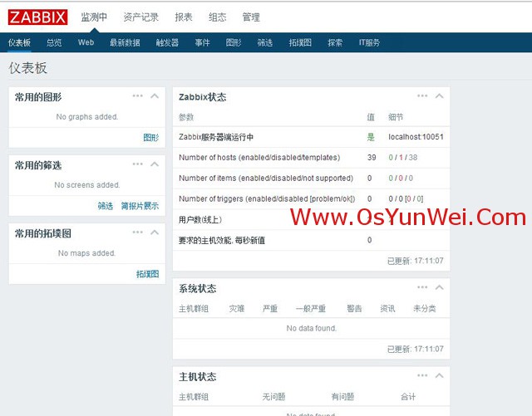Open the 资产记录 top menu
Viewport: 532px width, 416px height.
pos(140,17)
